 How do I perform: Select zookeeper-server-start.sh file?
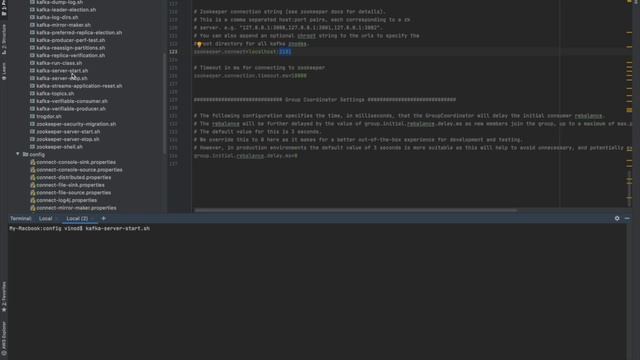(68, 132)
